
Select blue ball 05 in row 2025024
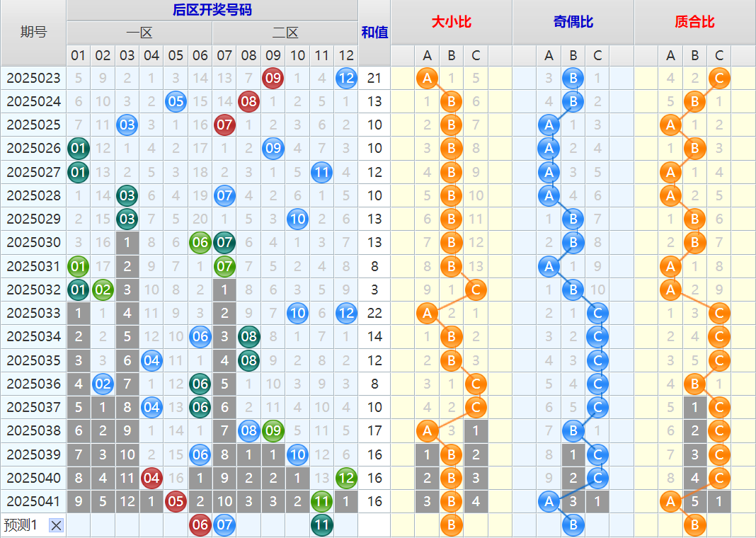[176, 102]
